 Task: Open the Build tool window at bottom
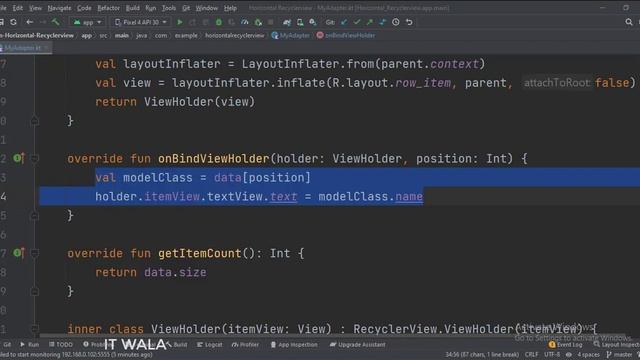177,344
